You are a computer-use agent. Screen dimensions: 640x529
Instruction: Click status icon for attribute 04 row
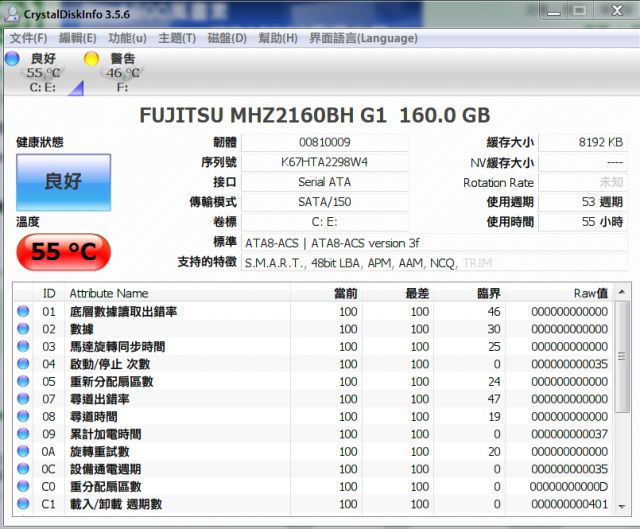click(x=23, y=364)
